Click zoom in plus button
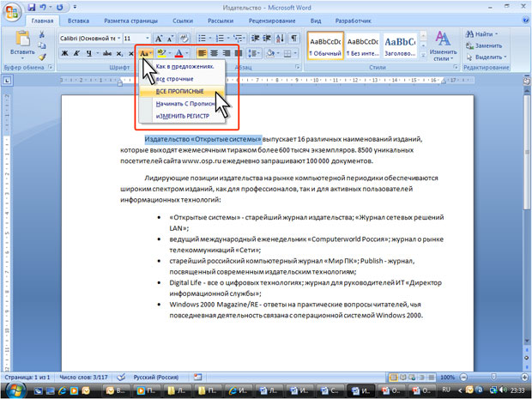This screenshot has height=399, width=532. pos(524,377)
